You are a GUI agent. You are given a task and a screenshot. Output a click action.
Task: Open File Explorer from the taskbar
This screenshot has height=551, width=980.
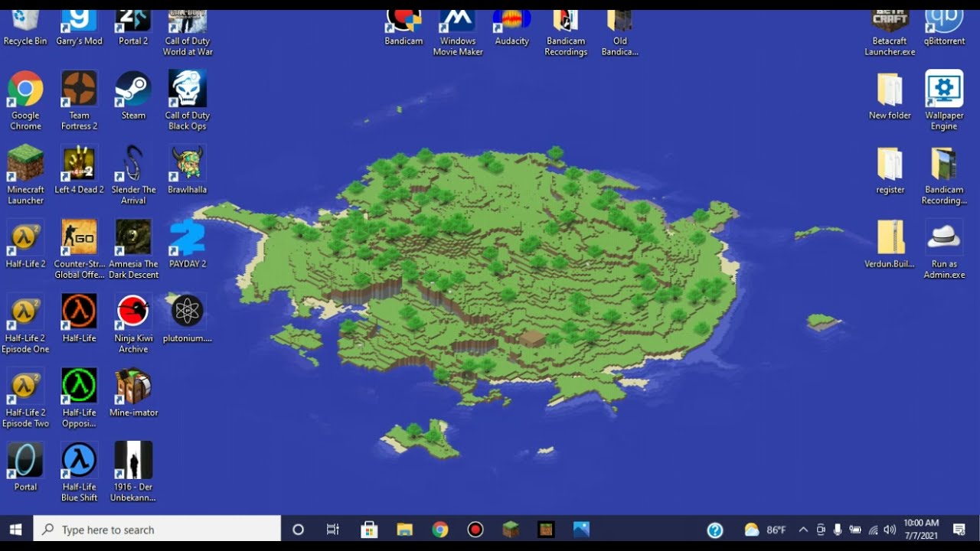(x=404, y=530)
